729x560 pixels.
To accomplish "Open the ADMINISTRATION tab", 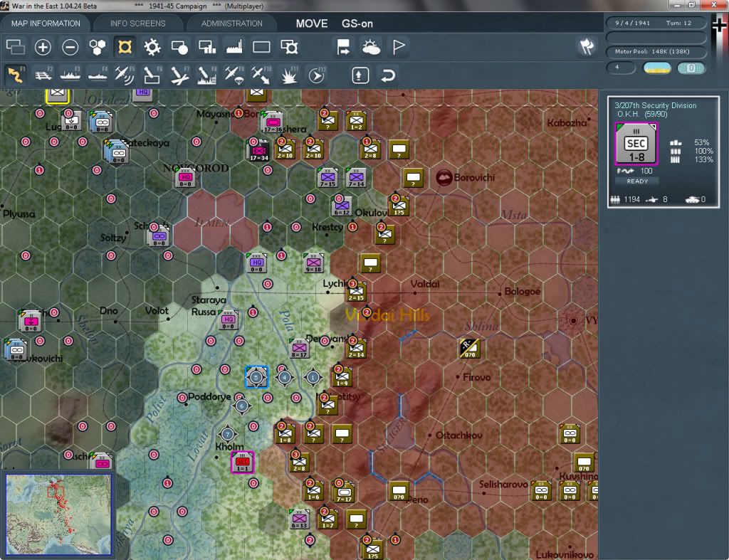I will click(x=231, y=23).
